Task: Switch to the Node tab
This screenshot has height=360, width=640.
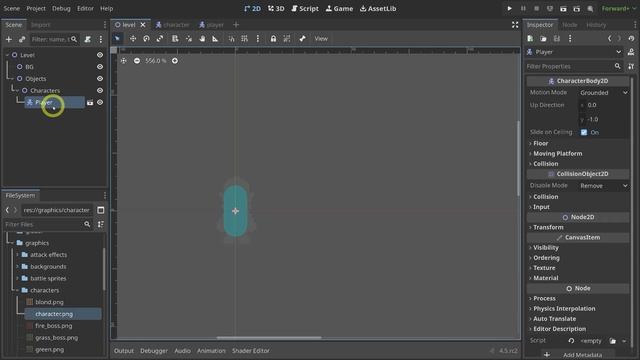Action: click(x=570, y=25)
